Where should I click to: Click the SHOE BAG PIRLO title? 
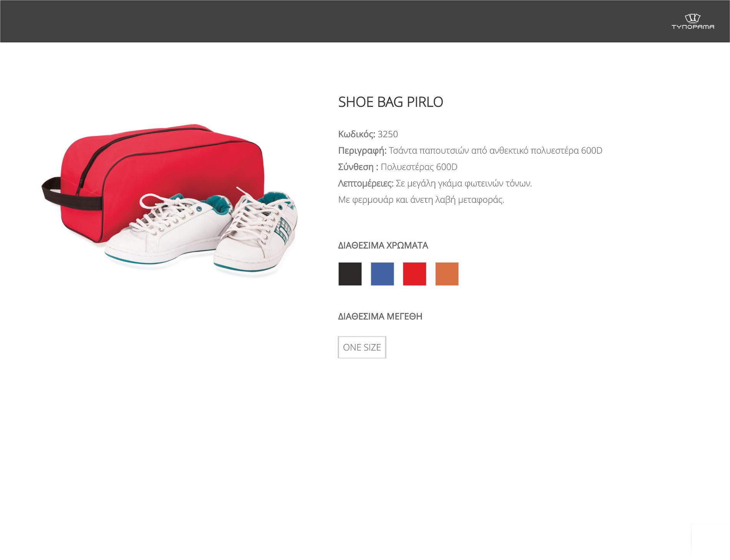click(390, 102)
